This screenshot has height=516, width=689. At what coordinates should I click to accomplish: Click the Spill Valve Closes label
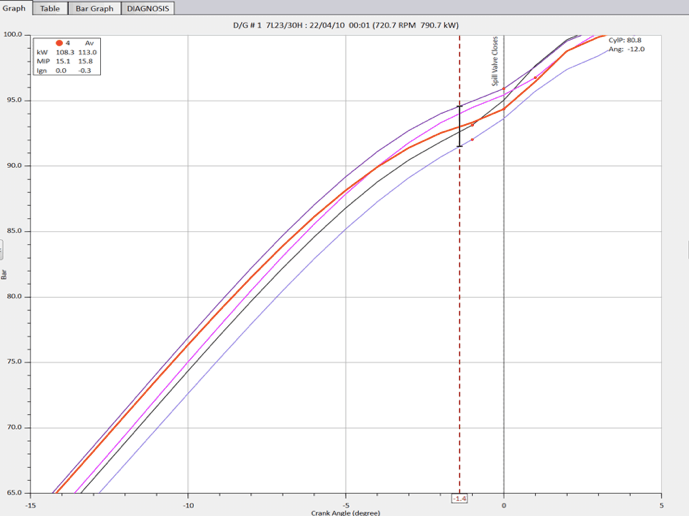click(x=495, y=61)
